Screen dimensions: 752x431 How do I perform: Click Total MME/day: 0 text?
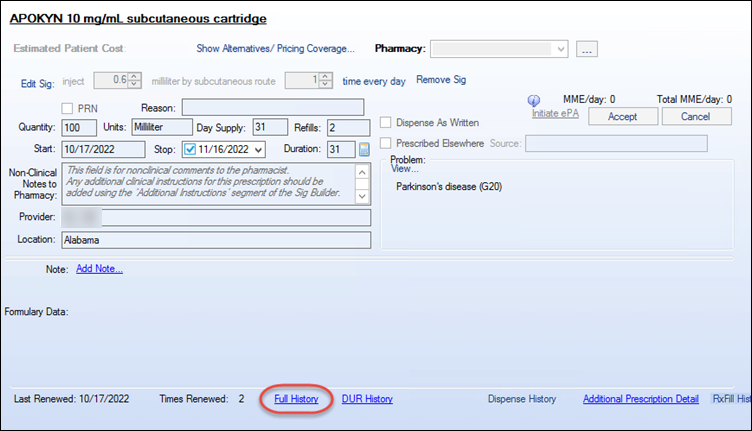click(694, 100)
